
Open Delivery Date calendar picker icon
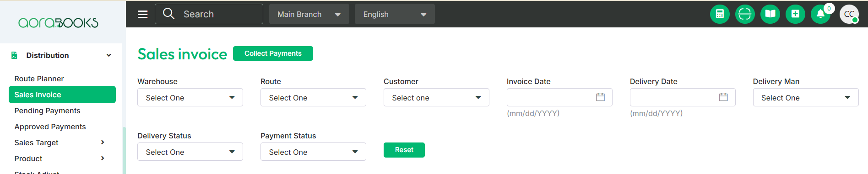click(x=723, y=97)
